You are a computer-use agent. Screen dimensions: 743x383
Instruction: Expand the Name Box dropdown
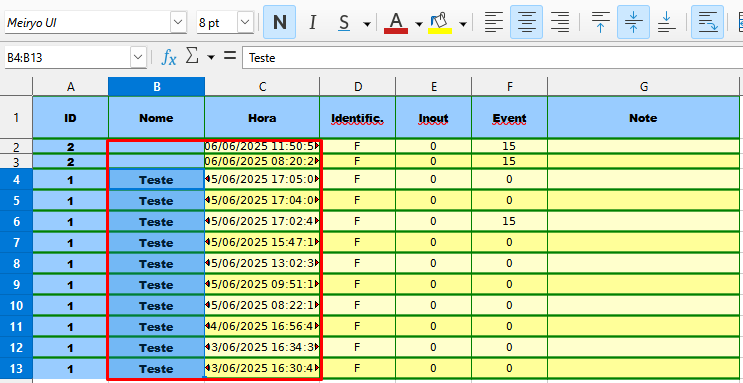click(x=138, y=58)
